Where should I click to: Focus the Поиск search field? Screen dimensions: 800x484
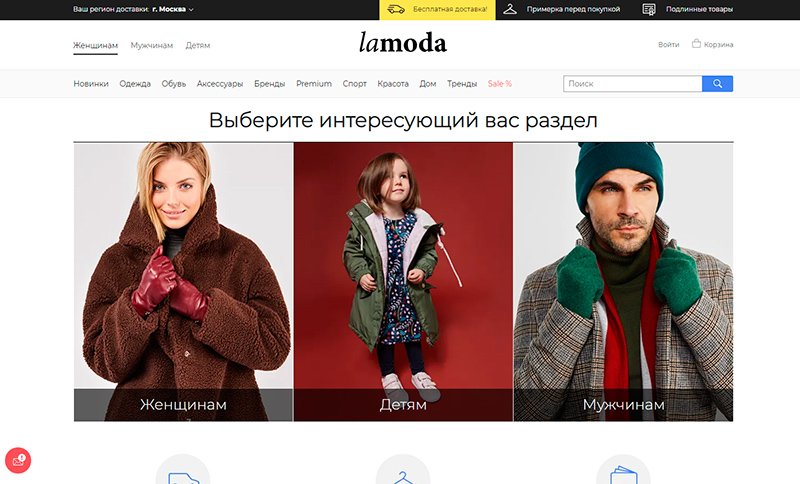click(633, 84)
